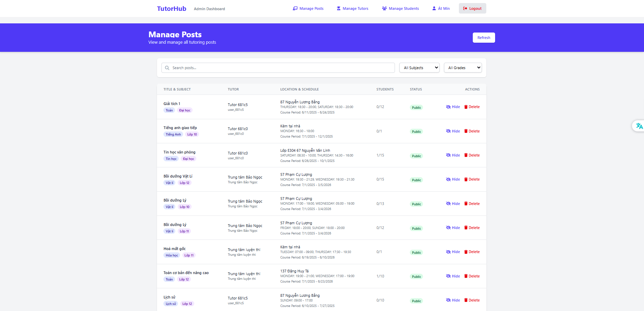Click trash icon for Tin học văn phòng
Screen dimensions: 644x311
(x=466, y=155)
